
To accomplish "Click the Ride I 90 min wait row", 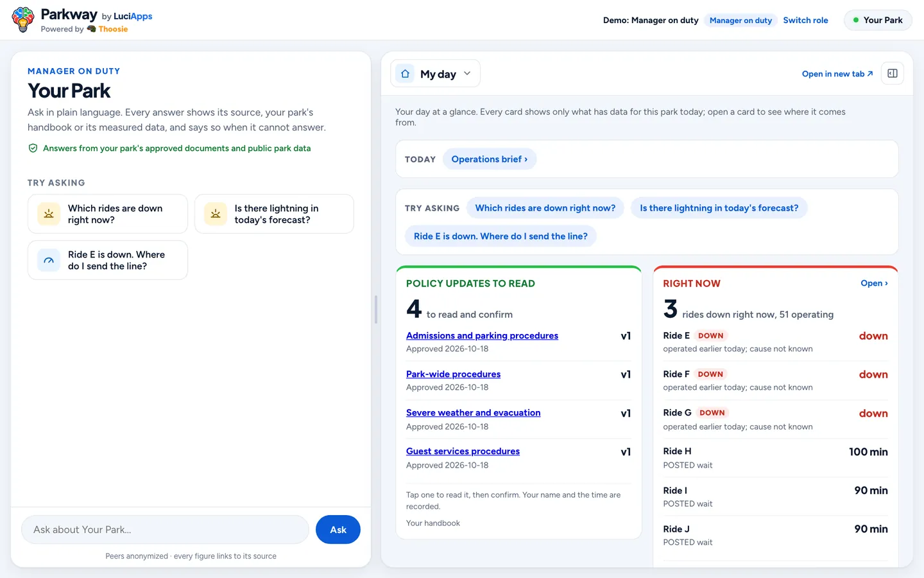I will pos(775,496).
